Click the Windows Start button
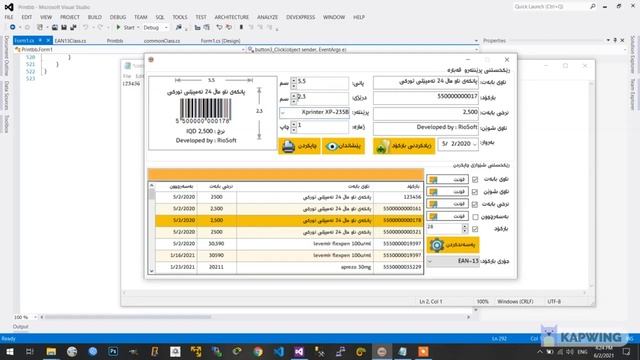This screenshot has width=640, height=360. point(9,351)
